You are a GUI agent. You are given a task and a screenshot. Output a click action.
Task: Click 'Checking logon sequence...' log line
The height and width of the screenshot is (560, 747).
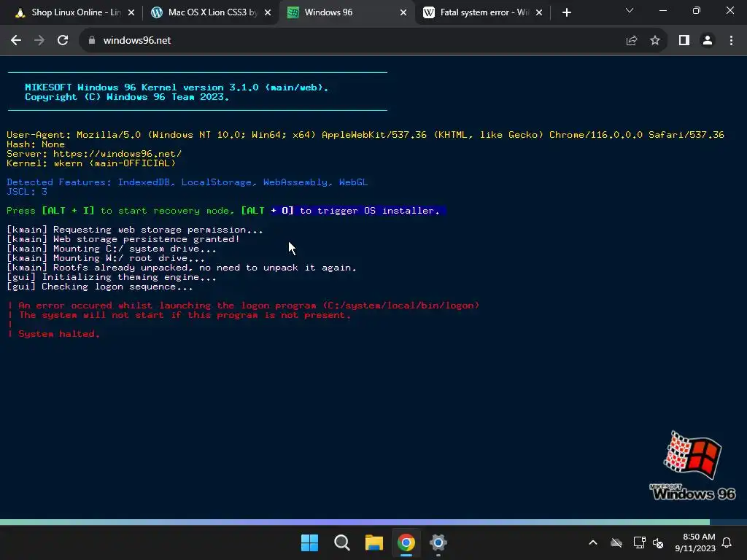pos(99,287)
